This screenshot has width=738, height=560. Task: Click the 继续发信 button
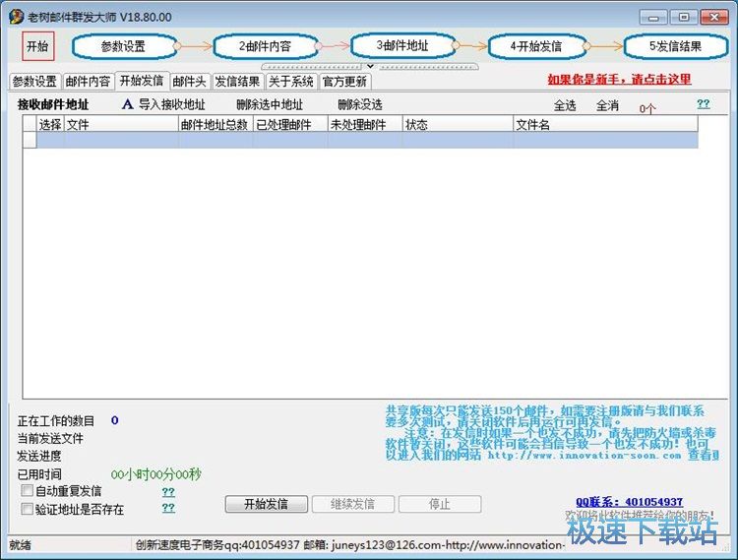[x=353, y=504]
